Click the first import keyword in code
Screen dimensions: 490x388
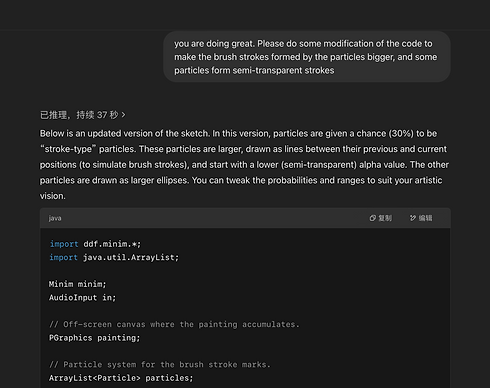coord(64,244)
